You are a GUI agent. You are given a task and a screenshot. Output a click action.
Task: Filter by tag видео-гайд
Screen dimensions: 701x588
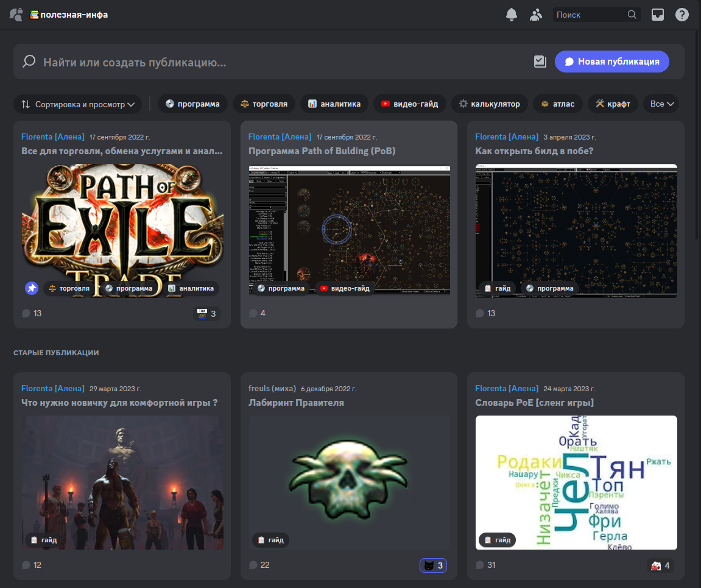click(x=410, y=104)
